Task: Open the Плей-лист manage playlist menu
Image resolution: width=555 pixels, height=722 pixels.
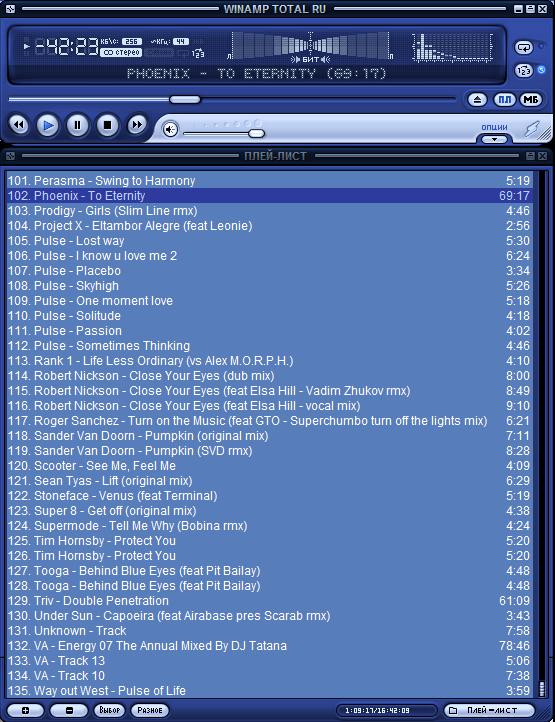Action: 490,710
